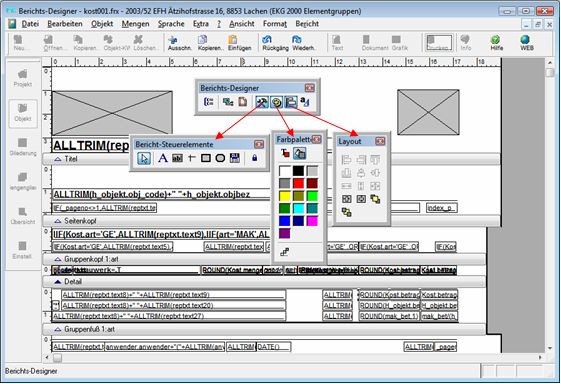Click the picture/OLE bound control tool
The image size is (561, 384).
(x=235, y=158)
